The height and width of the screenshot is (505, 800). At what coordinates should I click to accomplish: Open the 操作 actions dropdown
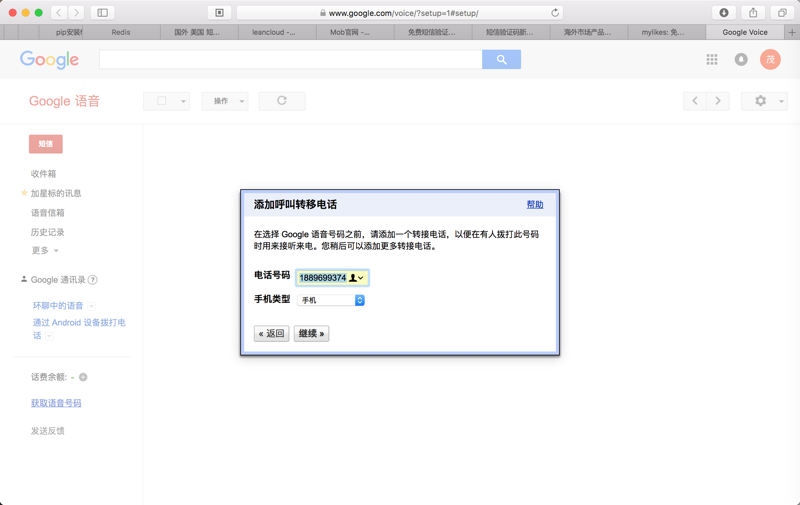(x=225, y=101)
